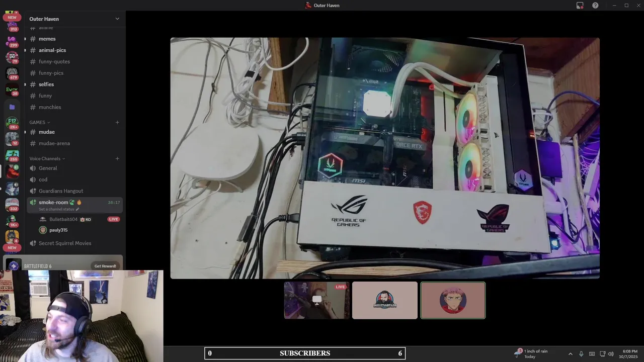This screenshot has height=362, width=644.
Task: Click the hash icon beside memes channel
Action: (33, 39)
